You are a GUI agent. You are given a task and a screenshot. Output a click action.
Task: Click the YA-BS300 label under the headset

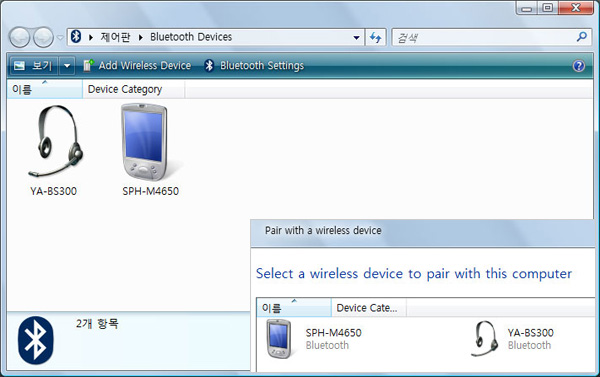point(54,191)
